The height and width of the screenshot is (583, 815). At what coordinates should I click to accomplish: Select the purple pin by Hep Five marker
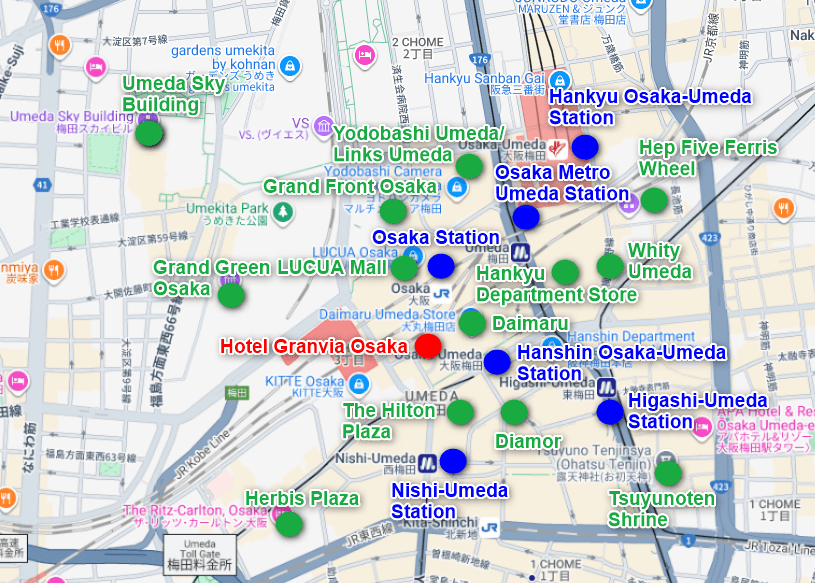click(628, 204)
